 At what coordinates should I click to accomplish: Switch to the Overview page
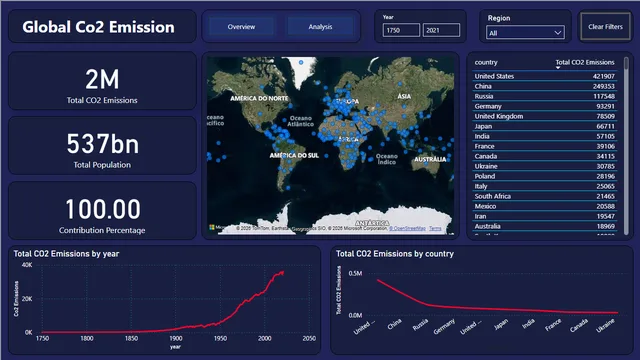[x=241, y=27]
